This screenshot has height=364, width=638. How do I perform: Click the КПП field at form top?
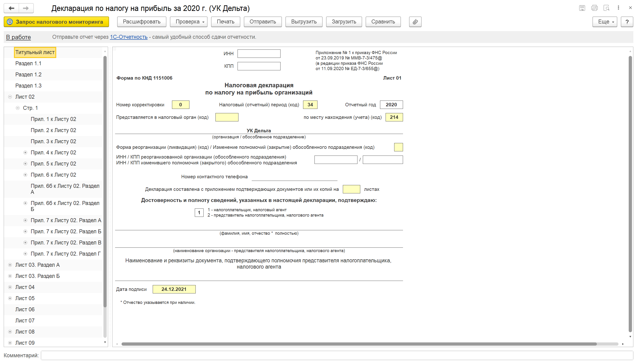pos(259,66)
